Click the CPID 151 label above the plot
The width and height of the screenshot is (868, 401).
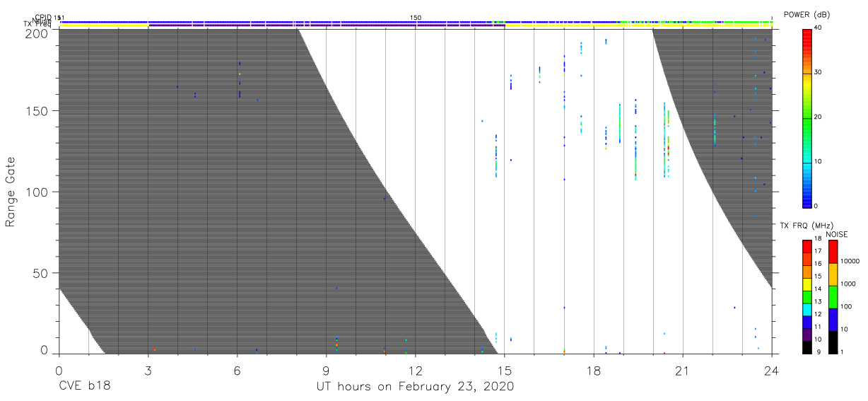[x=49, y=18]
